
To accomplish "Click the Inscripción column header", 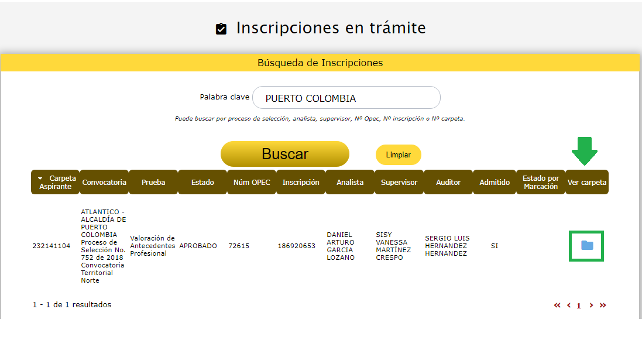I will click(x=301, y=182).
